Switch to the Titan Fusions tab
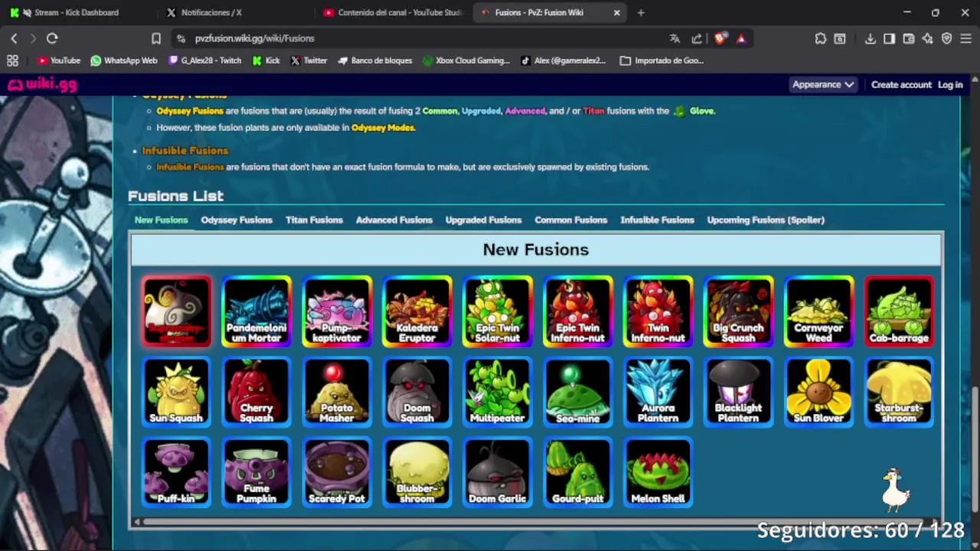Screen dimensions: 980x551 coord(314,220)
